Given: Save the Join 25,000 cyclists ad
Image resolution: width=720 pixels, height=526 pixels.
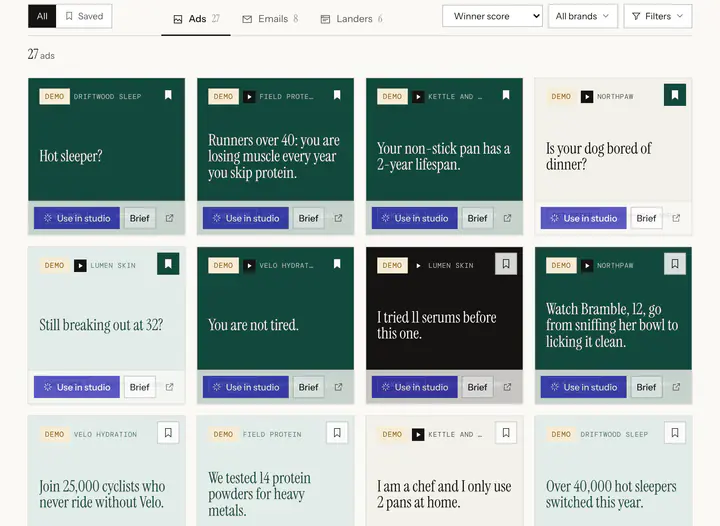Looking at the screenshot, I should click(168, 433).
